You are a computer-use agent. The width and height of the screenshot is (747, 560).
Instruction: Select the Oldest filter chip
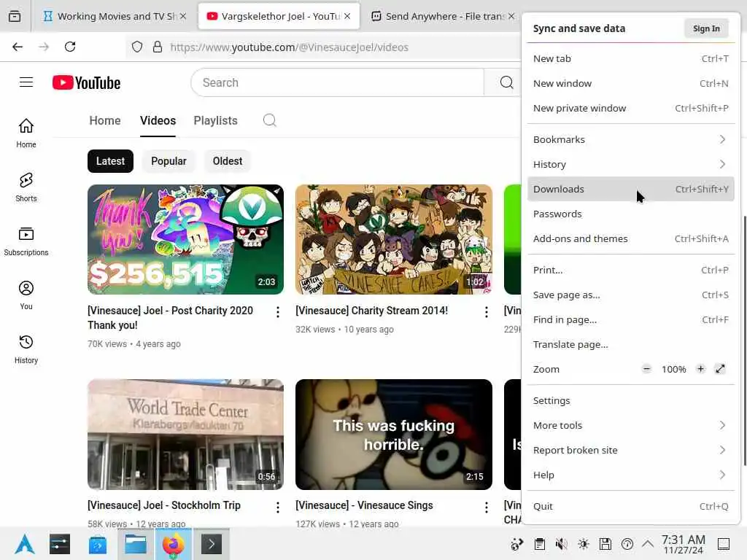pyautogui.click(x=228, y=161)
